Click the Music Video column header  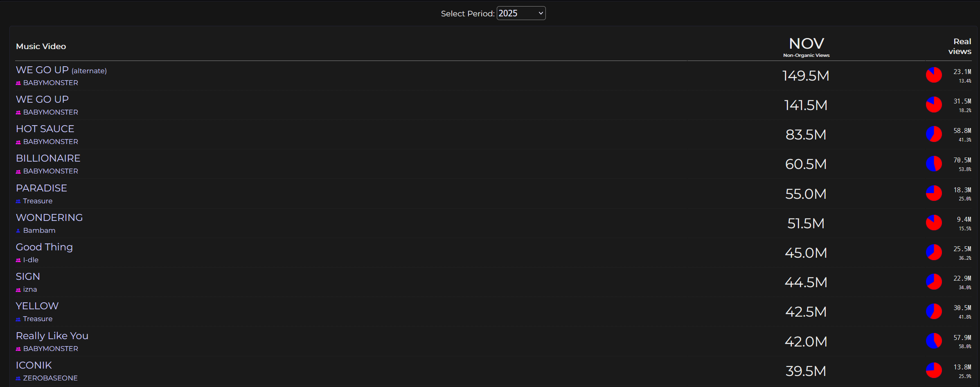click(x=41, y=46)
